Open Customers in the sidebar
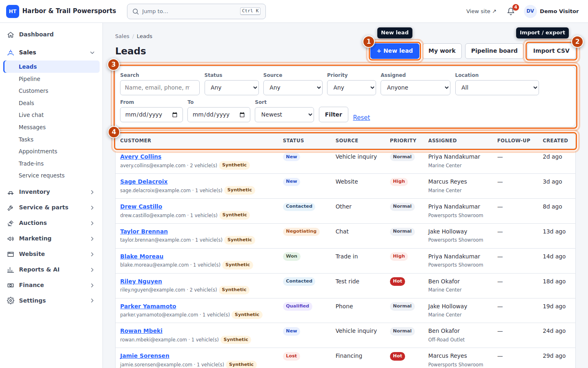The image size is (588, 368). pos(33,91)
